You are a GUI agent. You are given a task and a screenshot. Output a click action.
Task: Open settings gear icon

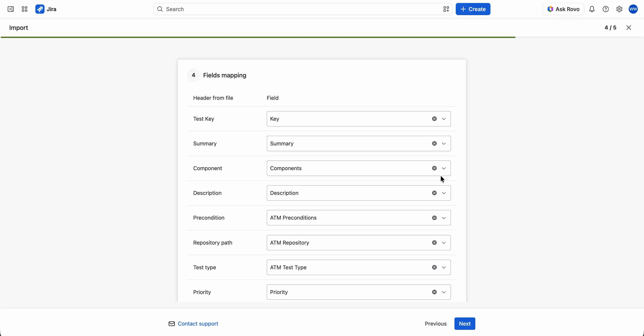619,9
